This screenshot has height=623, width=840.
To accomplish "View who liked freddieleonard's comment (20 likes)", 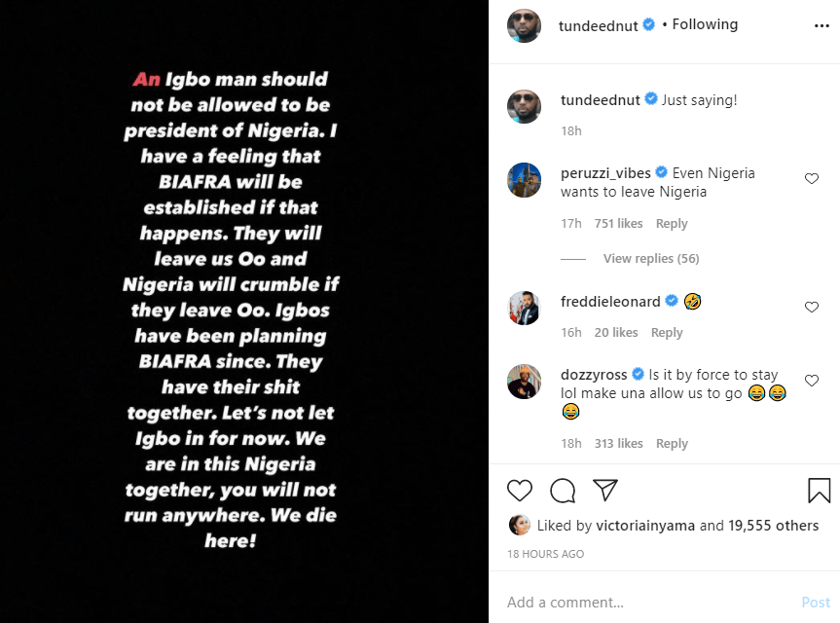I will (616, 333).
